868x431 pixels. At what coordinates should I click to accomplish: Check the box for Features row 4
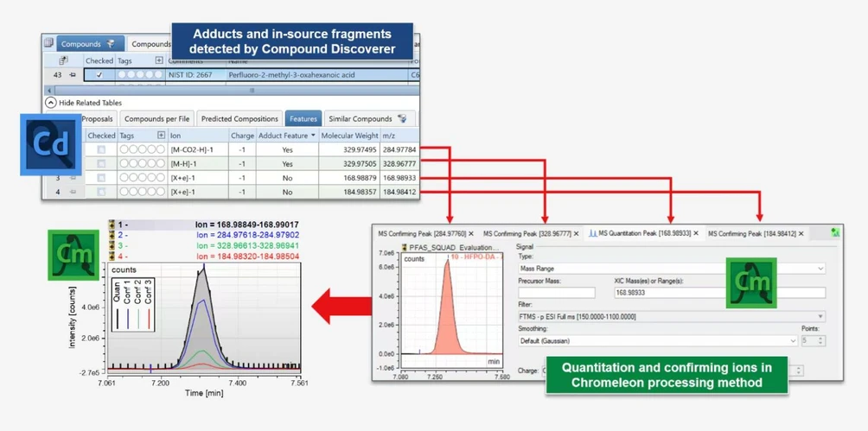pyautogui.click(x=101, y=192)
